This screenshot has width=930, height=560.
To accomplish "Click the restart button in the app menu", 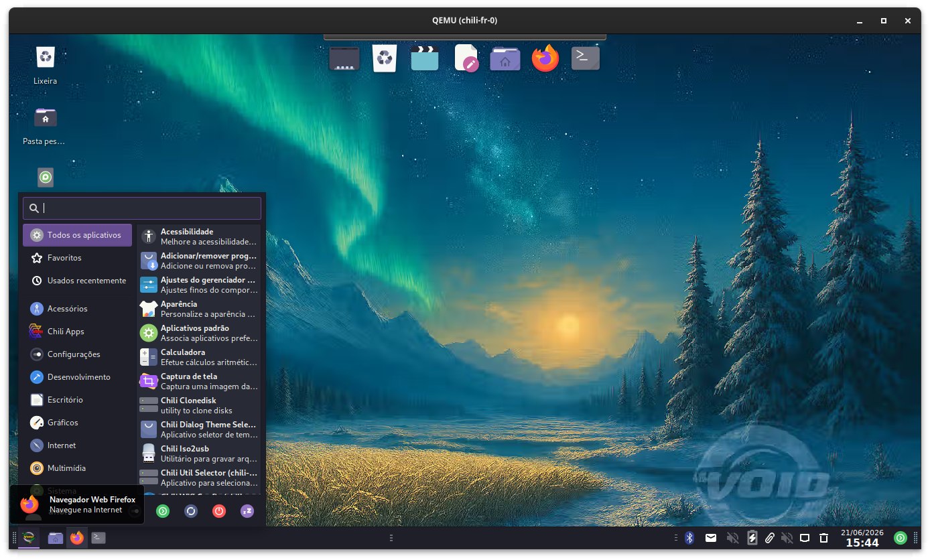I will click(x=191, y=511).
